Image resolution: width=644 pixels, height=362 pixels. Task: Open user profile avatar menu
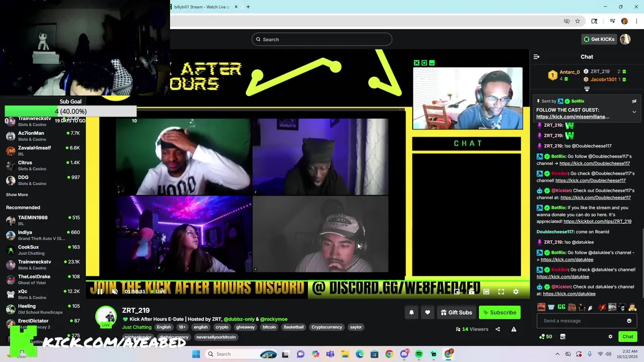click(x=625, y=39)
